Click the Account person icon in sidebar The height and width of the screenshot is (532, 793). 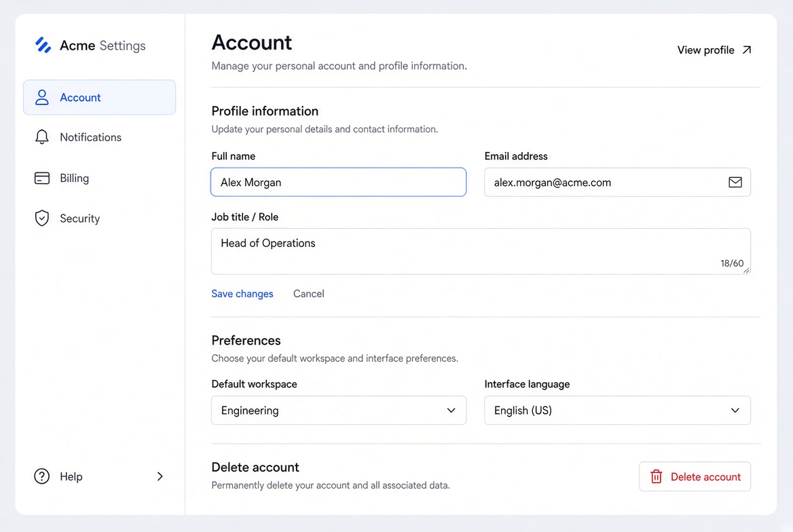coord(42,97)
